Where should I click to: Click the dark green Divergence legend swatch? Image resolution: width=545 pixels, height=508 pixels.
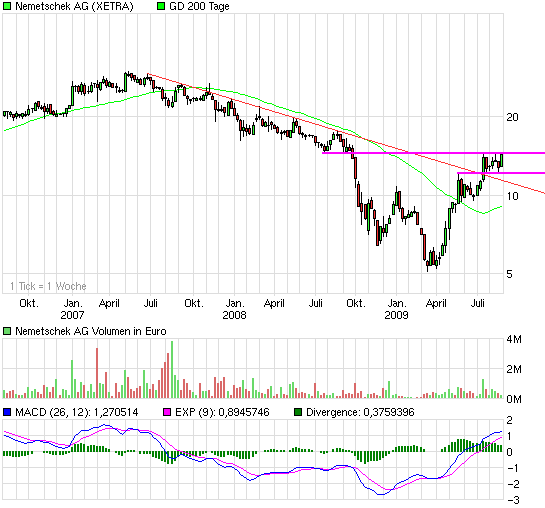(298, 412)
